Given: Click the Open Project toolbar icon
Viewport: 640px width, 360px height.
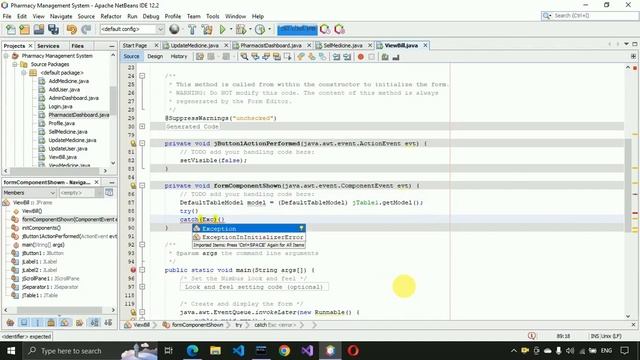Looking at the screenshot, I should [39, 29].
